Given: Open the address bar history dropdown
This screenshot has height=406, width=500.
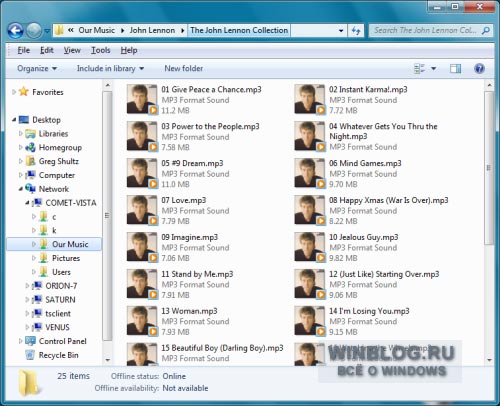Looking at the screenshot, I should click(x=341, y=31).
